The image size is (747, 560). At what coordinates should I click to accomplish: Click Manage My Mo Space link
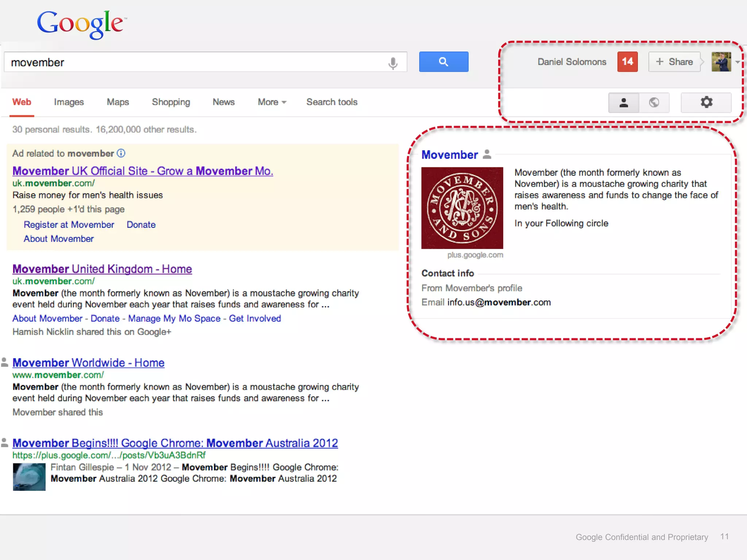(174, 318)
